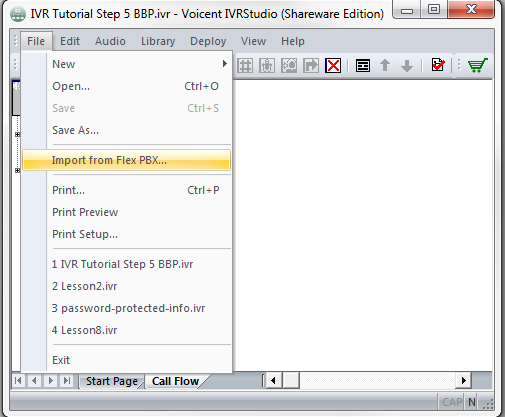Image resolution: width=505 pixels, height=417 pixels.
Task: Open the Deploy menu
Action: [x=208, y=41]
